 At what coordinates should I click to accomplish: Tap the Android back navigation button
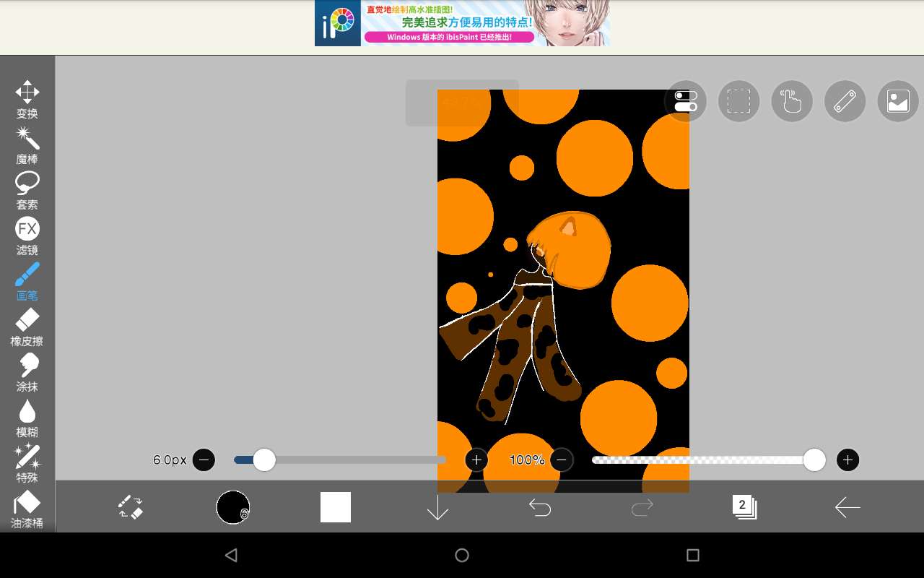pyautogui.click(x=231, y=555)
